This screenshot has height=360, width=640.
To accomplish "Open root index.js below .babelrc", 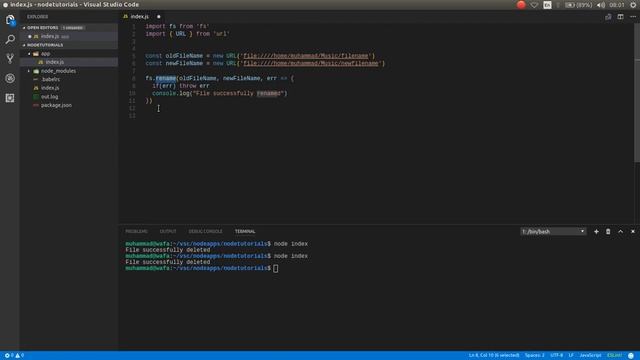I will (x=50, y=88).
